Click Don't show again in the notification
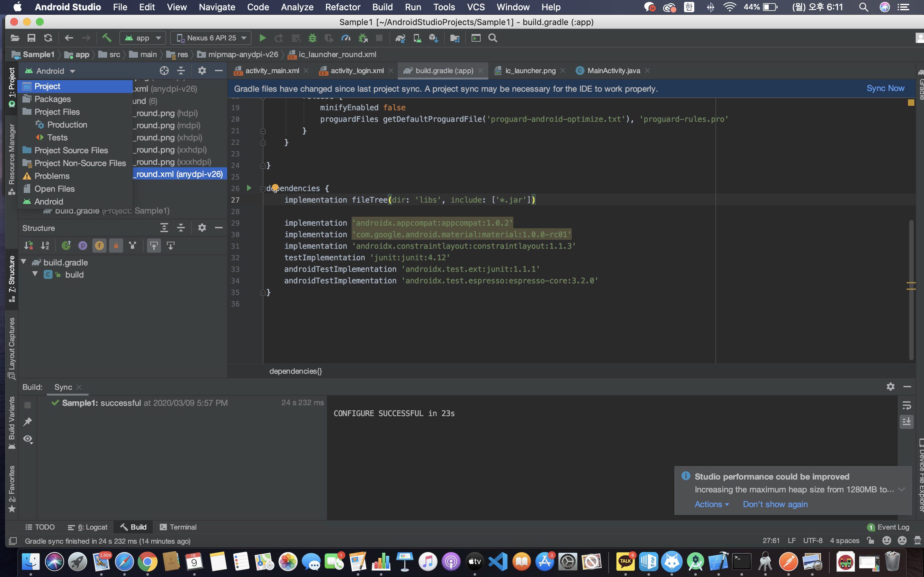The image size is (924, 577). pyautogui.click(x=775, y=504)
